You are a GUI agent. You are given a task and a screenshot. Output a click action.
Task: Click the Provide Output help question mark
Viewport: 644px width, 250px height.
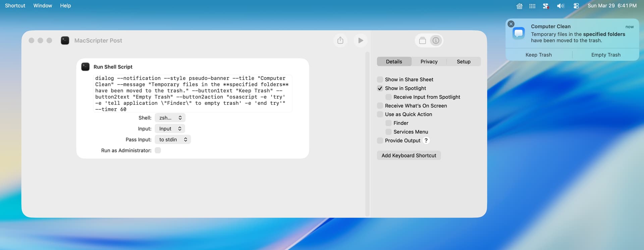click(426, 140)
